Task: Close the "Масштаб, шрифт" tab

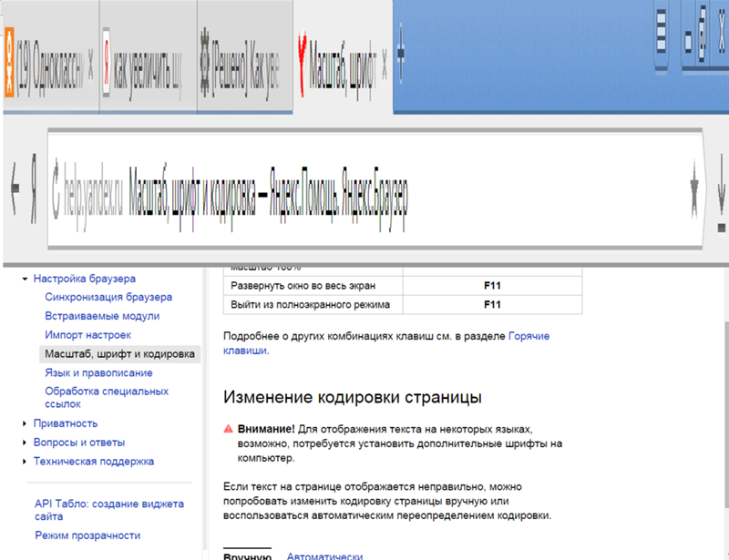Action: coord(385,64)
